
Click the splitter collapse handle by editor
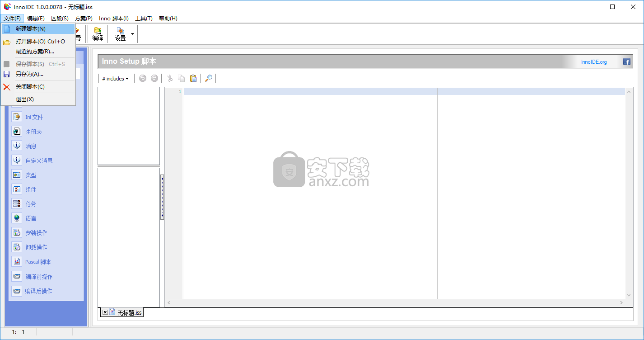click(162, 197)
